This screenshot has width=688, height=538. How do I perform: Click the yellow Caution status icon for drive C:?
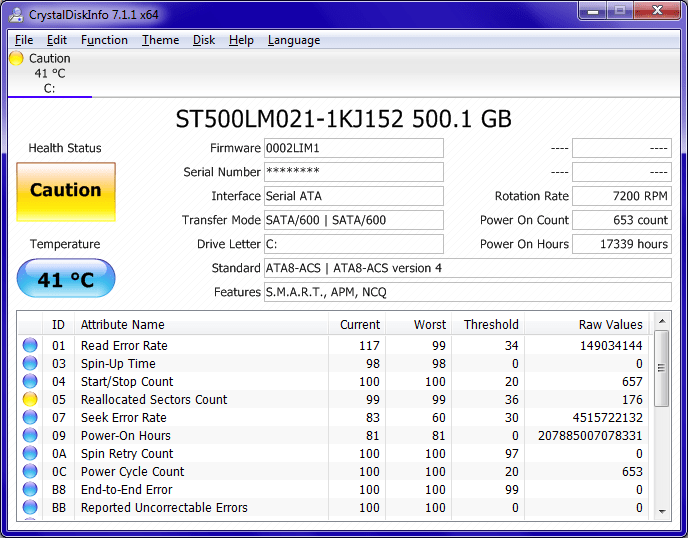coord(16,58)
